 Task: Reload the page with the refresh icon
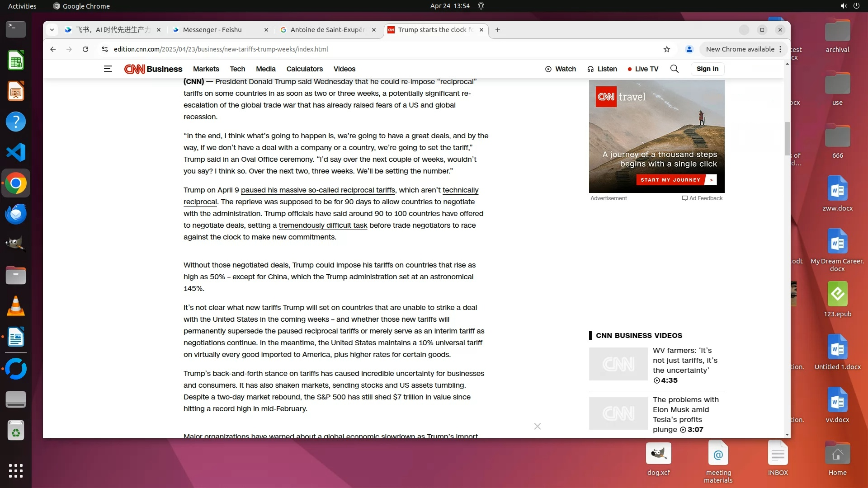(x=85, y=49)
